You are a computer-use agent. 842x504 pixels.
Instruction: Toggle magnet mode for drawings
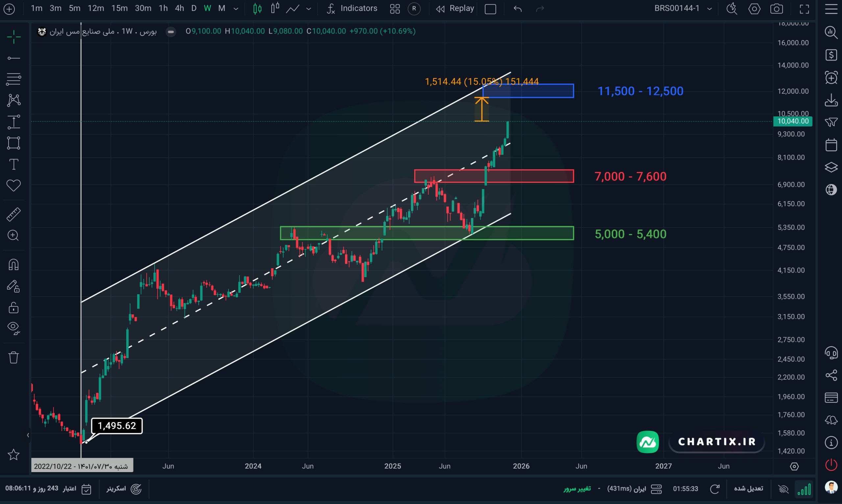tap(13, 265)
